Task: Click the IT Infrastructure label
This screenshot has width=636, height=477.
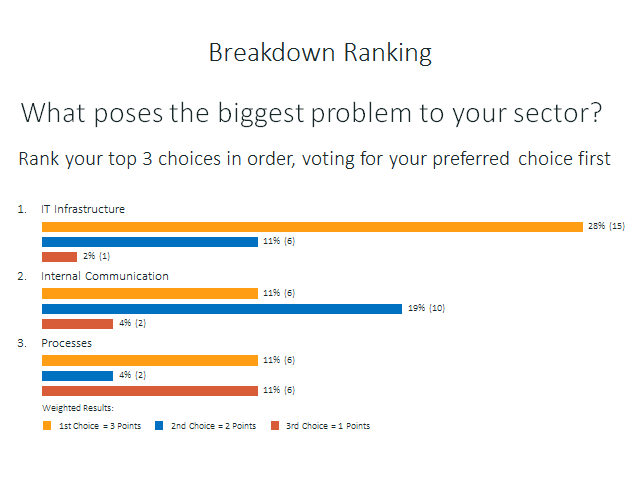Action: pyautogui.click(x=83, y=209)
